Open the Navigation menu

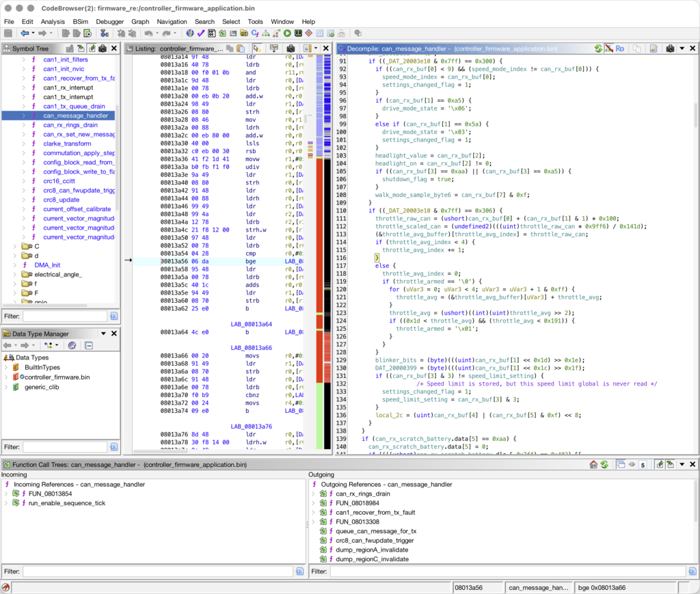pyautogui.click(x=172, y=21)
